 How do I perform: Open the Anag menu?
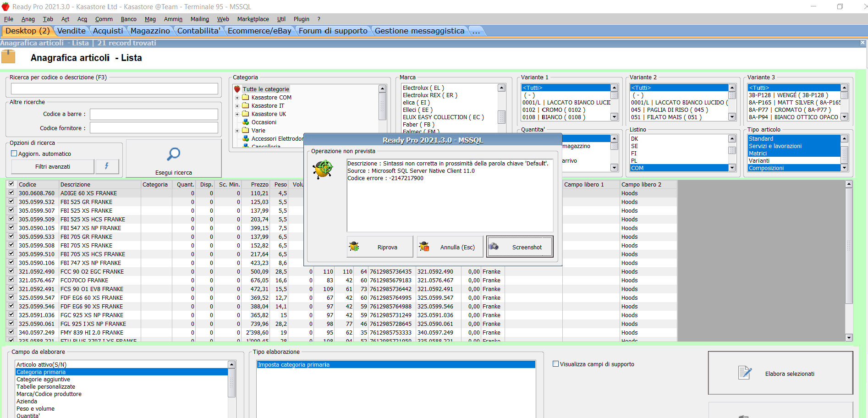(x=28, y=19)
